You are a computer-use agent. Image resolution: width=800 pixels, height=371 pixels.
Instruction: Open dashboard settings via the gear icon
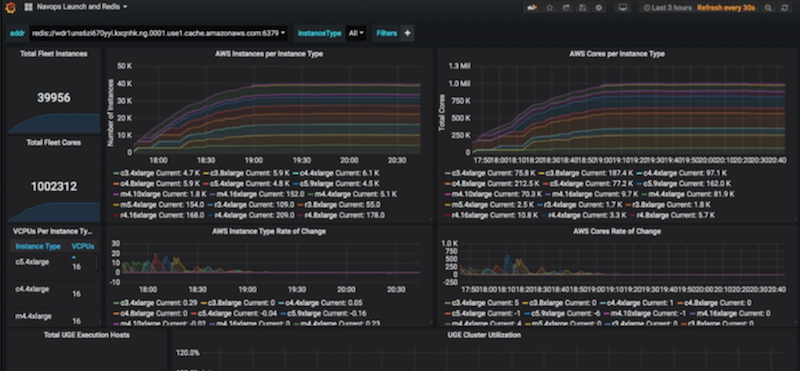[599, 8]
